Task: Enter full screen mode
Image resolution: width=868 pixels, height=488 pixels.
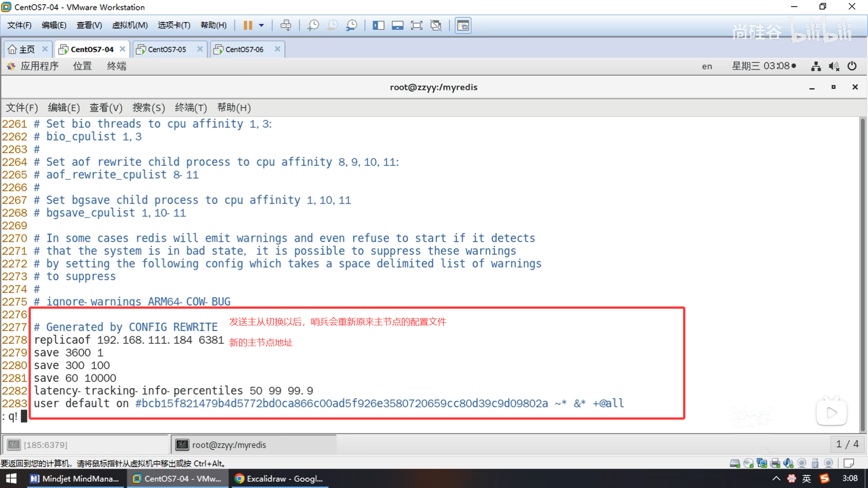Action: tap(416, 25)
